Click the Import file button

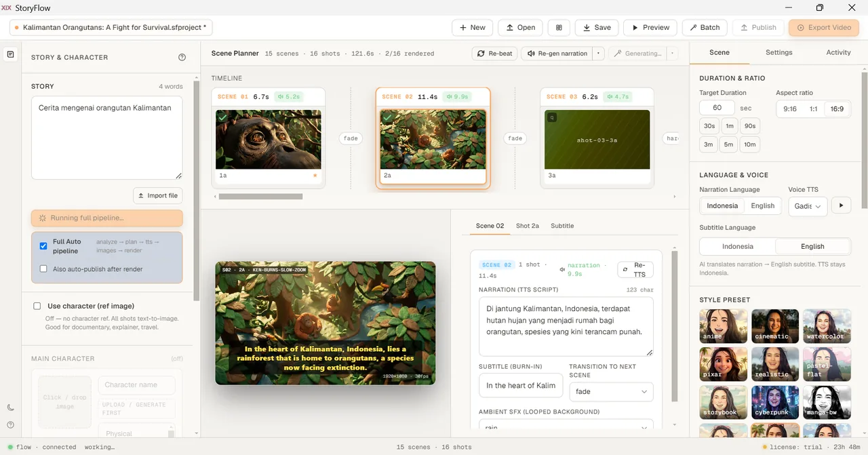157,195
